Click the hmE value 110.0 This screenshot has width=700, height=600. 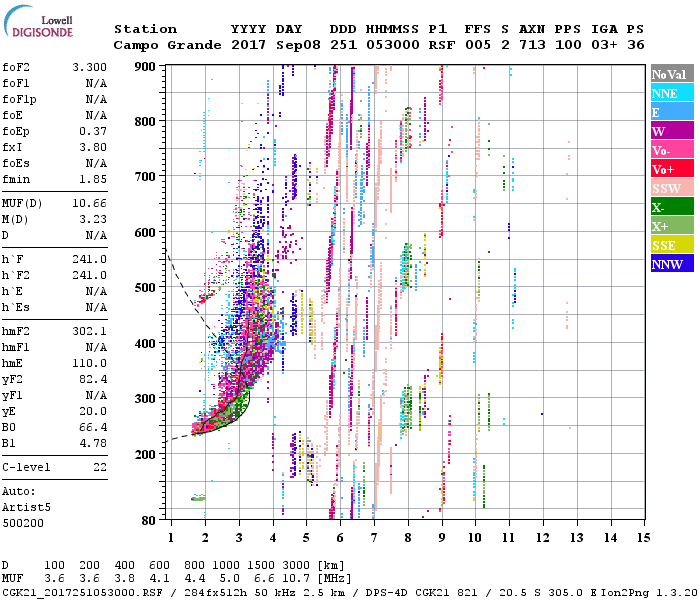[x=89, y=363]
